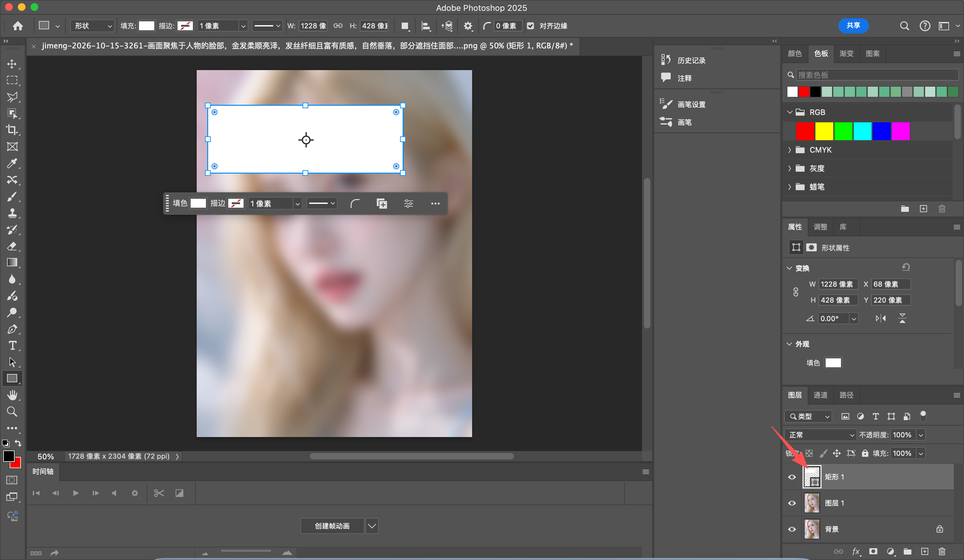Image resolution: width=964 pixels, height=560 pixels.
Task: Open the 历史记录 panel
Action: pos(683,60)
